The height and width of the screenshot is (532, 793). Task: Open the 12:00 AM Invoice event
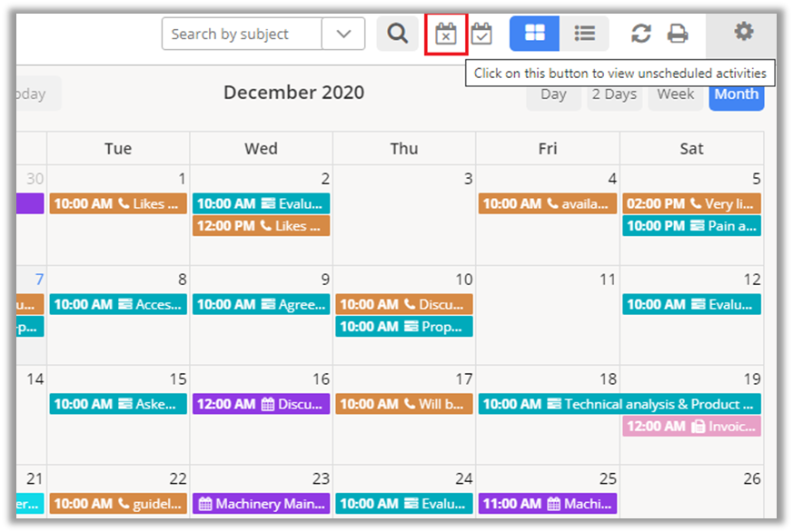point(691,426)
